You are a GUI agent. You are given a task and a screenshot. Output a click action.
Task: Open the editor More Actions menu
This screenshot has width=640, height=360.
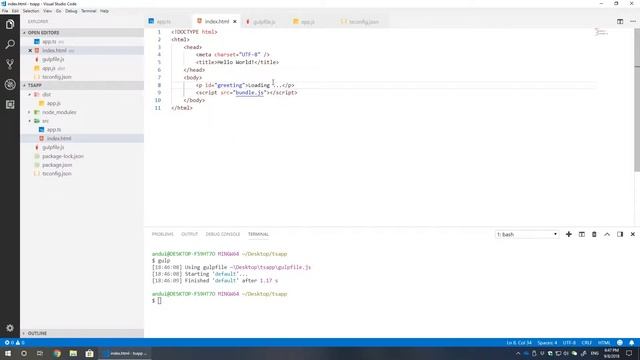pyautogui.click(x=633, y=21)
